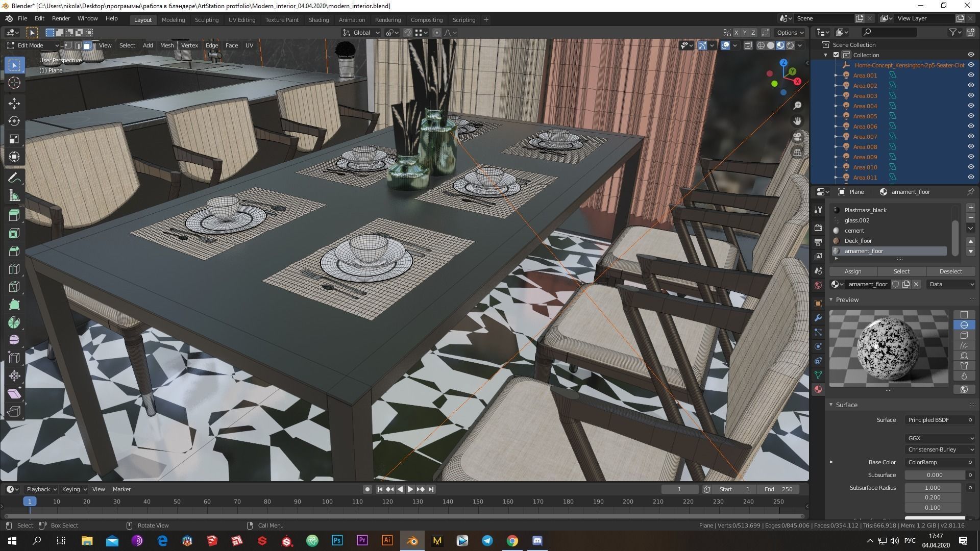
Task: Click the zoom view magnifier icon in the viewport
Action: tap(797, 106)
